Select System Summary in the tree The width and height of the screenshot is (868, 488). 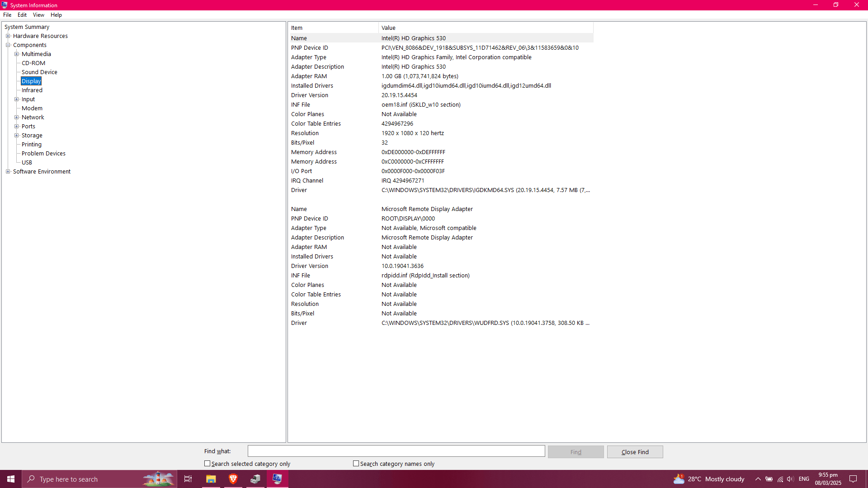pyautogui.click(x=27, y=27)
